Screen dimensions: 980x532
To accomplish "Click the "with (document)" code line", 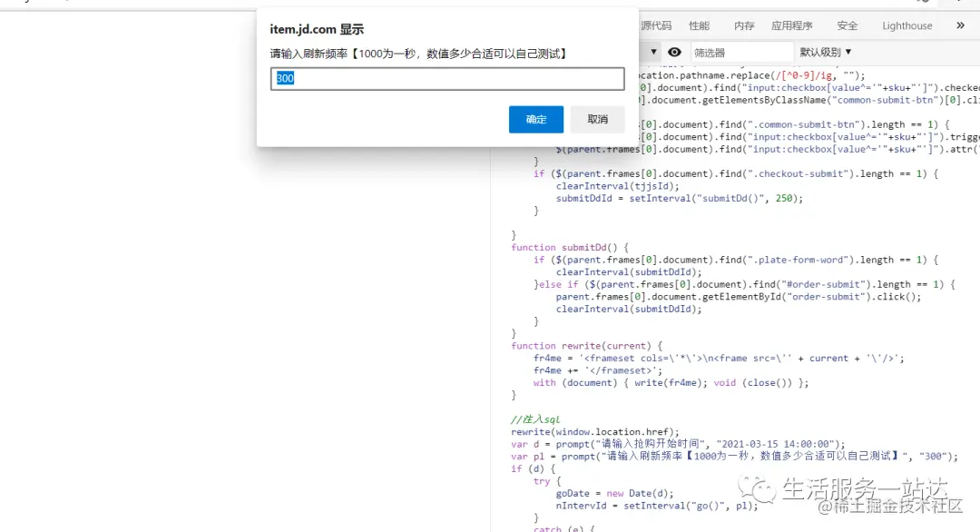I will [x=671, y=382].
